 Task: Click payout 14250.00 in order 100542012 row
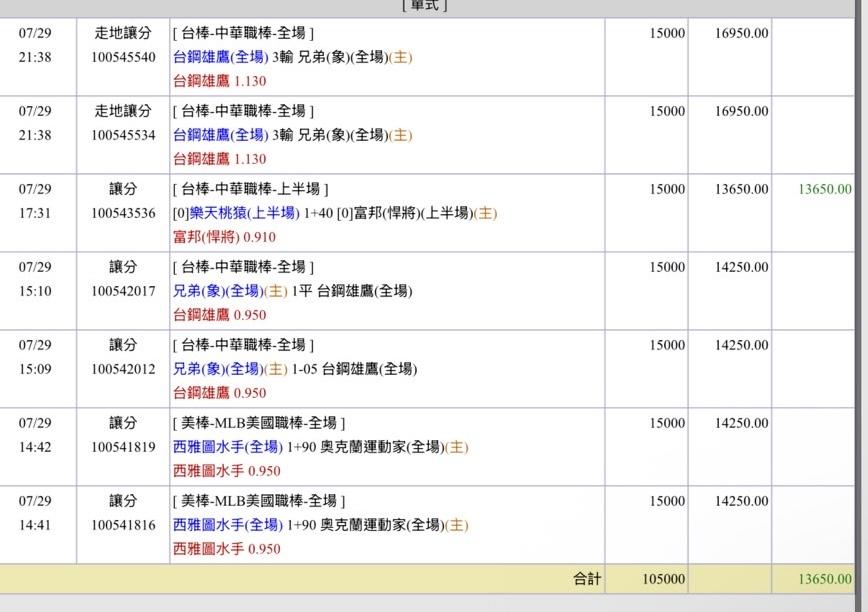tap(741, 345)
